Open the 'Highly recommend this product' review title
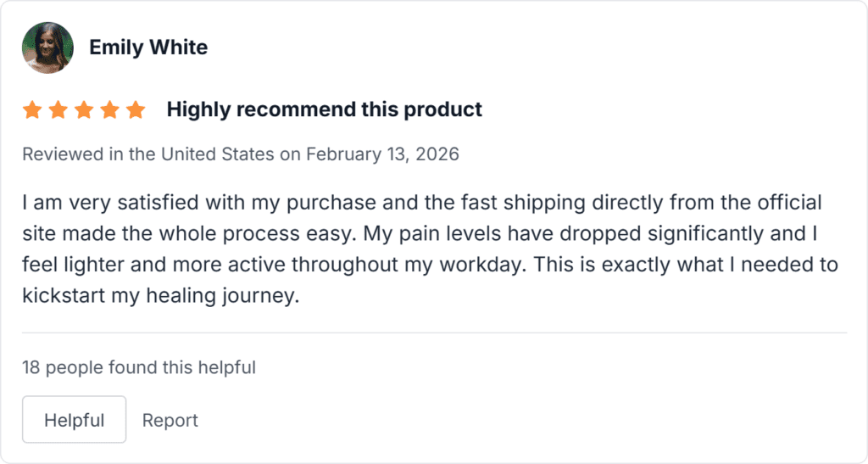This screenshot has width=868, height=464. (324, 109)
